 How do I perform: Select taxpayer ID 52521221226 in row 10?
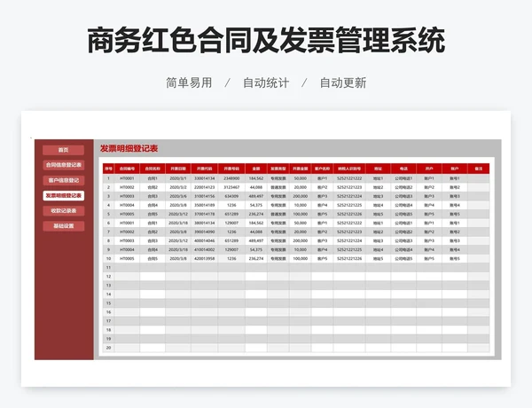(x=349, y=258)
